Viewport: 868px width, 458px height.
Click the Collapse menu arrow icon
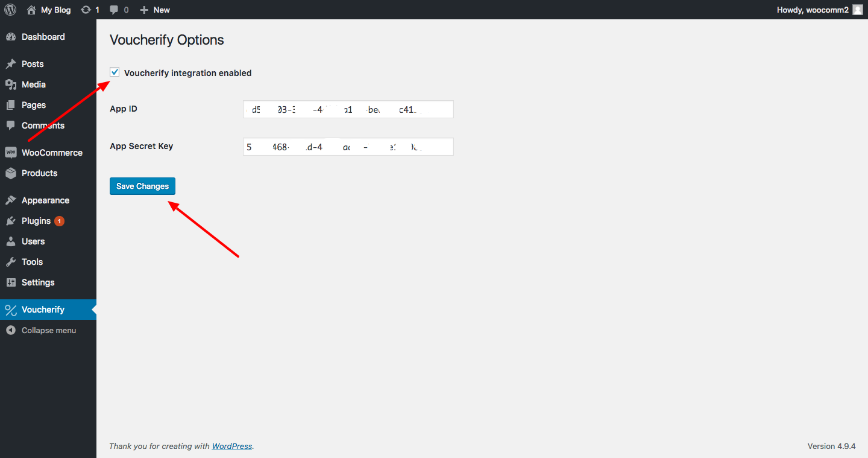(x=10, y=331)
